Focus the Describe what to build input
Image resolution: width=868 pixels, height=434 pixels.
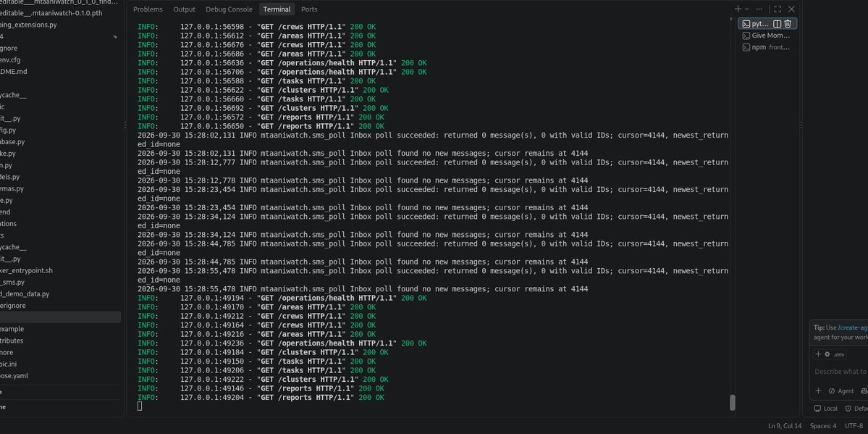pyautogui.click(x=840, y=372)
